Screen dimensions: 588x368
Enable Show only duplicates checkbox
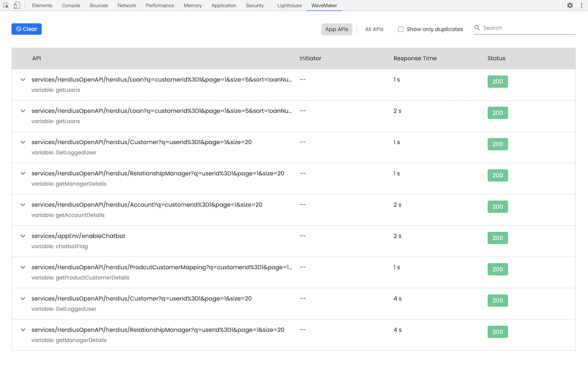401,29
